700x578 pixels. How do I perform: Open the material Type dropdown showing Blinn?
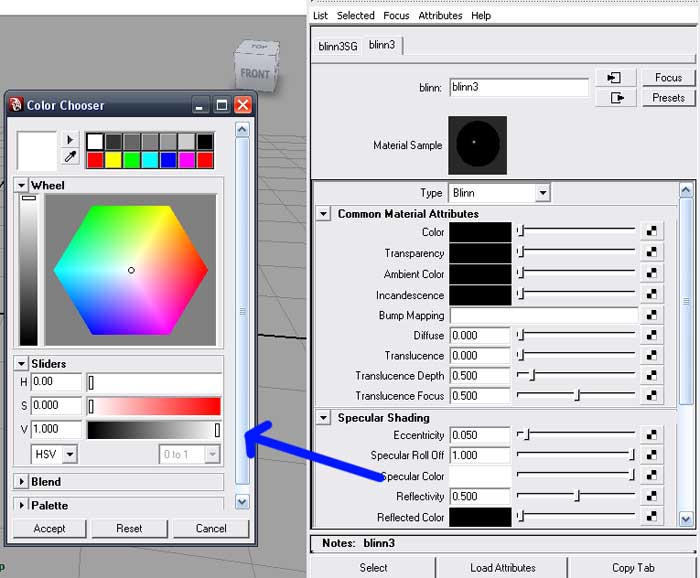pos(499,193)
